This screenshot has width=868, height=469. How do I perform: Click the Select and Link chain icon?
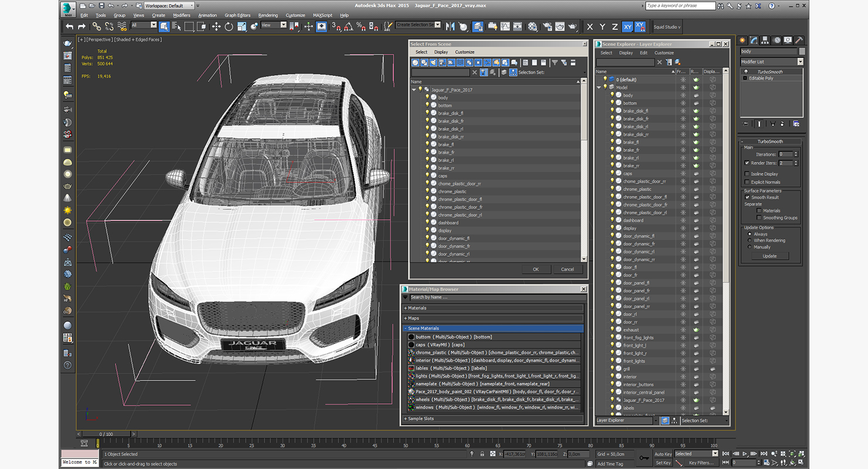(x=97, y=26)
